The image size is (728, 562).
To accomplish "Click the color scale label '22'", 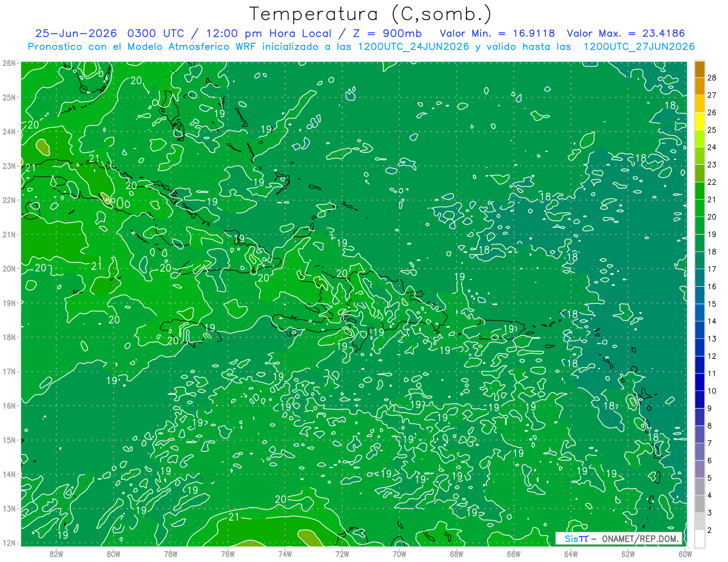I will [712, 182].
